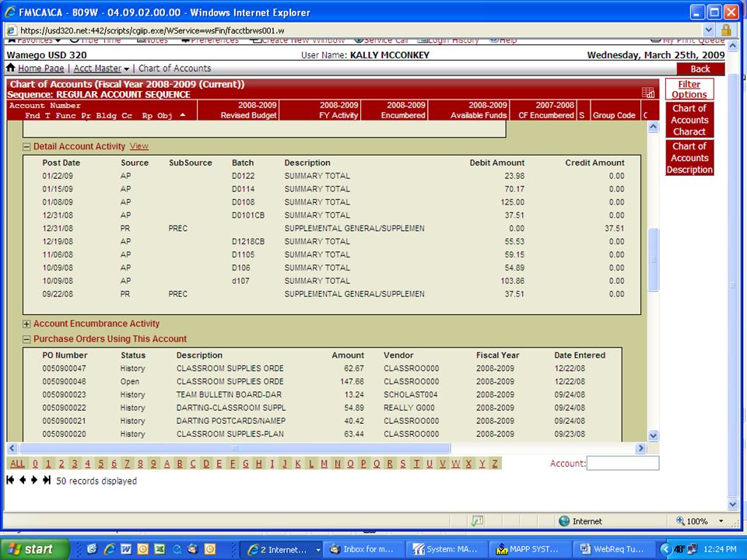747x560 pixels.
Task: Click batch D0122 in the 01/22/09 row
Action: tap(243, 176)
